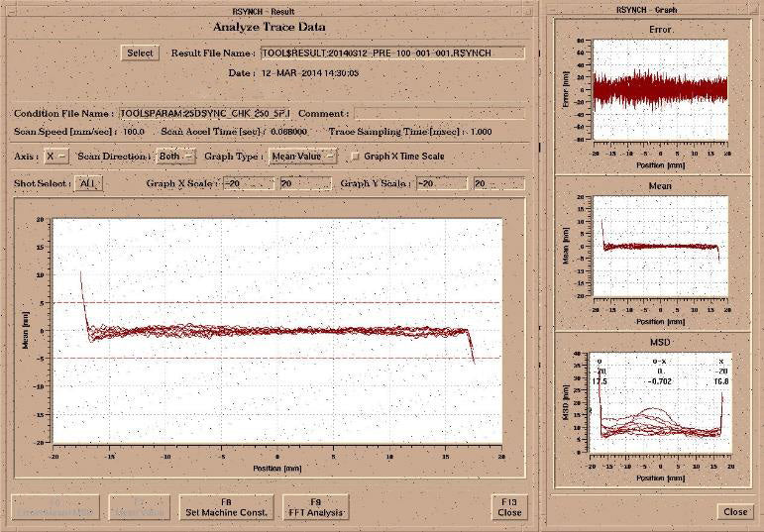
Task: Click the Shot Select All button
Action: tap(88, 183)
